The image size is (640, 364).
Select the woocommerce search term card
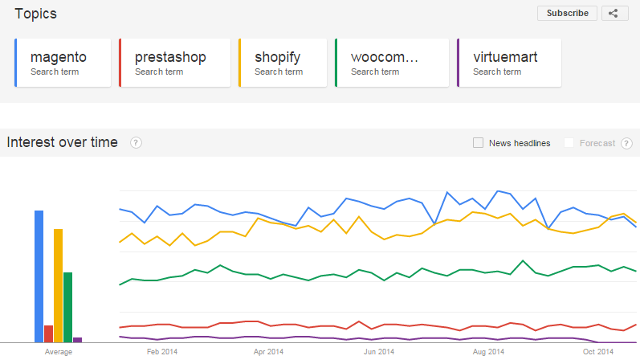(x=392, y=63)
